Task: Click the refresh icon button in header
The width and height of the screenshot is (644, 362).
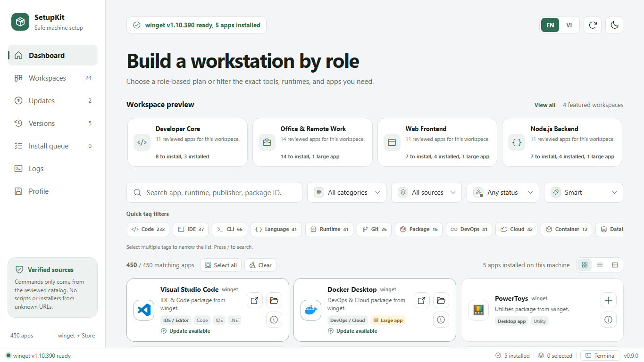Action: point(593,25)
